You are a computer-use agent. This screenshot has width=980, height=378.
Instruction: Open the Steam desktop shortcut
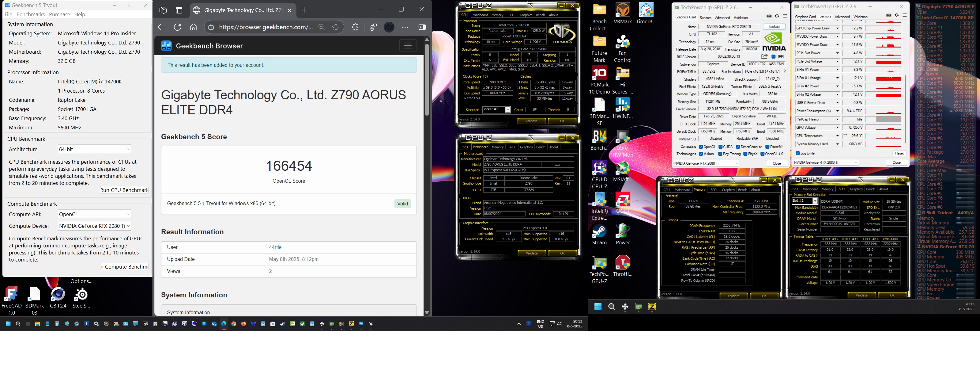(x=600, y=234)
